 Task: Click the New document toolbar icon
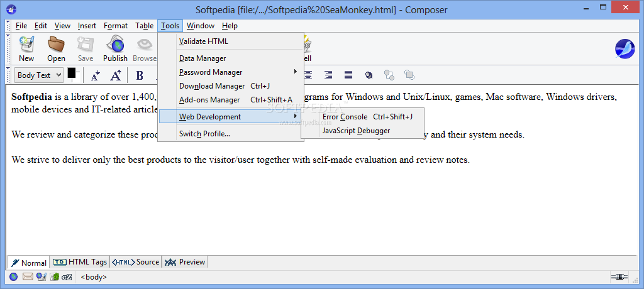point(26,44)
